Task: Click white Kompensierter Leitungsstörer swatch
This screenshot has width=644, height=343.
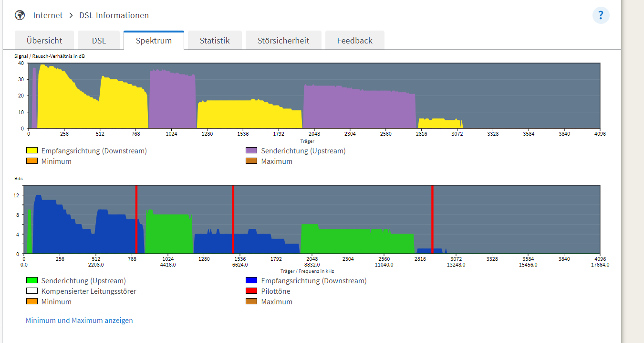Action: point(31,291)
